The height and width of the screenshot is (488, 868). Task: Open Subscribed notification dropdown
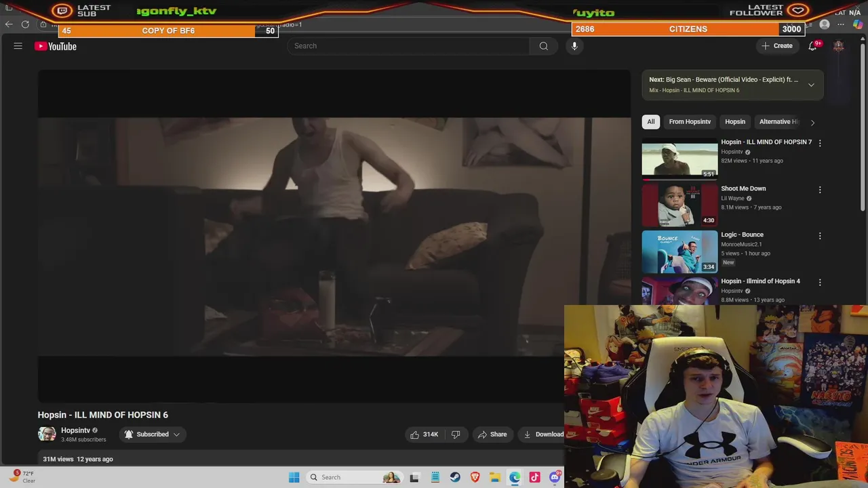[x=153, y=434]
